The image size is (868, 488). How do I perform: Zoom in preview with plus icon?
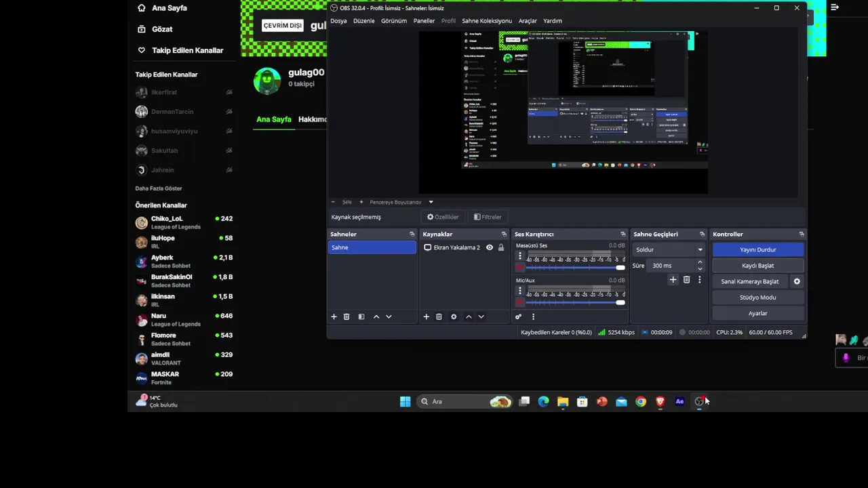[x=361, y=202]
